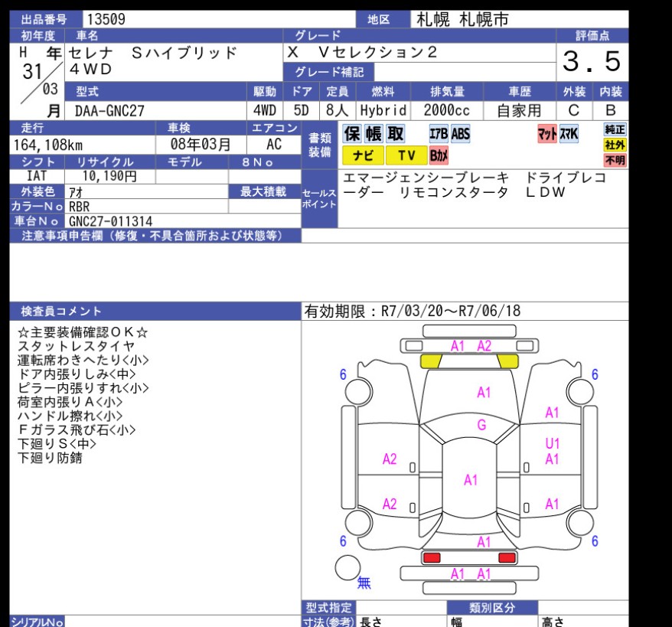This screenshot has height=627, width=672.
Task: Click the セールスポイント label
Action: (x=319, y=198)
